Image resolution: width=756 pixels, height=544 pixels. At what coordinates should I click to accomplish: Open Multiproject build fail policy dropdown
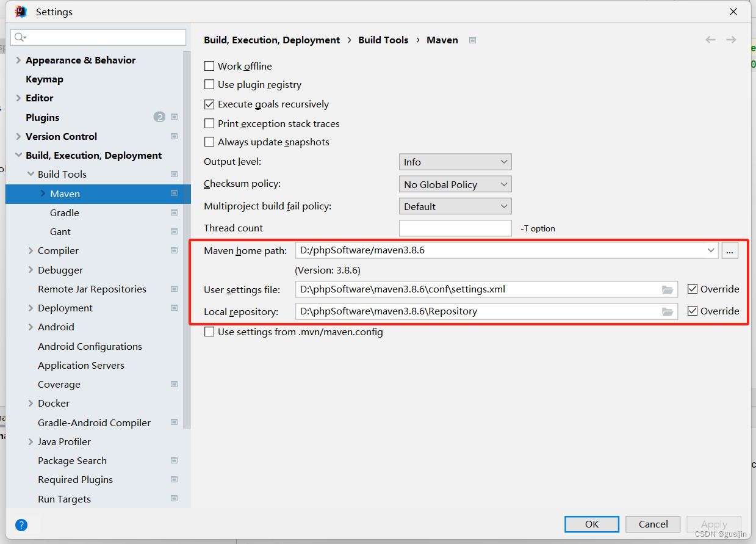[x=455, y=206]
